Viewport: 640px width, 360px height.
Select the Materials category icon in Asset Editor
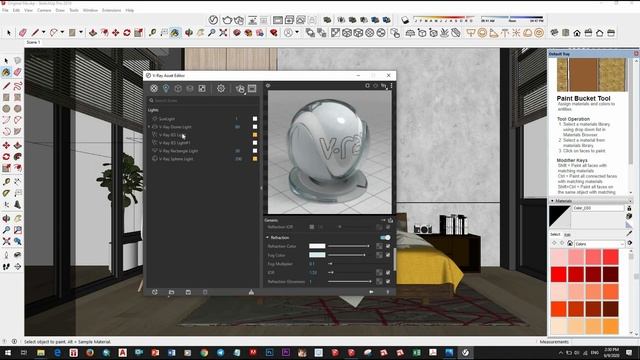coord(154,89)
